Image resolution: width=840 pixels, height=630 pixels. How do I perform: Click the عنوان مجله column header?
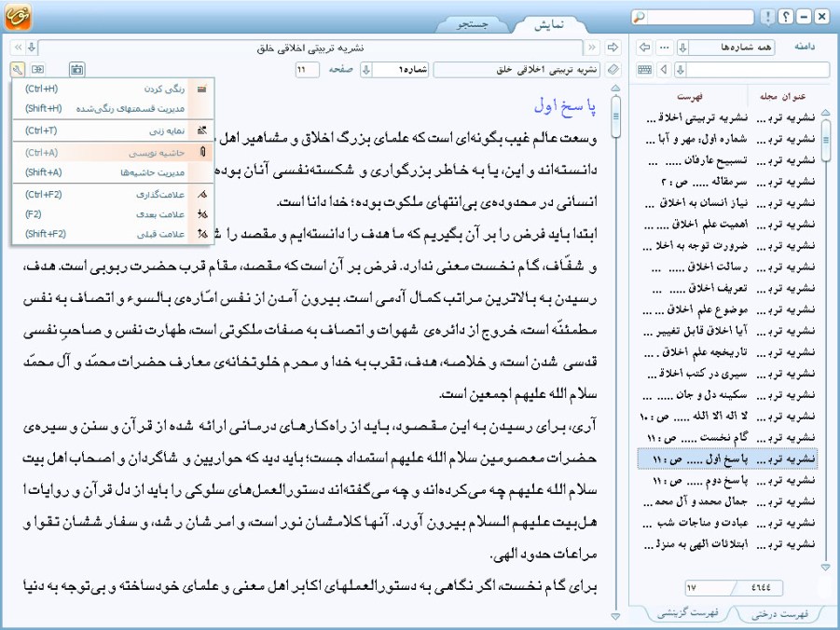(x=783, y=96)
